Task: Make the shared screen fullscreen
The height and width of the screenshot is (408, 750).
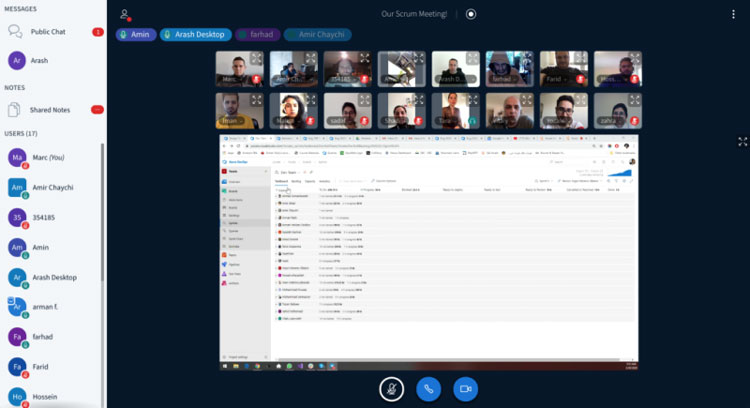Action: 742,142
